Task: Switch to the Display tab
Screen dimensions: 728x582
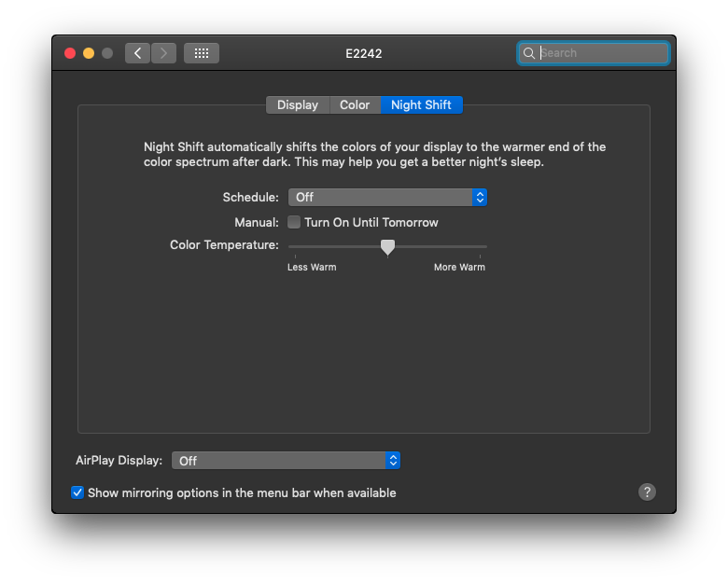Action: (x=298, y=104)
